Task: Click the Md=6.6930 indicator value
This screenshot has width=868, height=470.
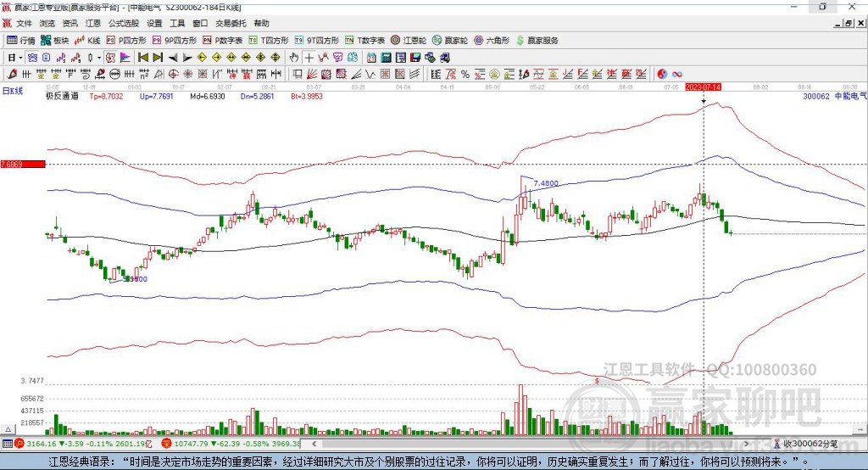Action: coord(208,96)
